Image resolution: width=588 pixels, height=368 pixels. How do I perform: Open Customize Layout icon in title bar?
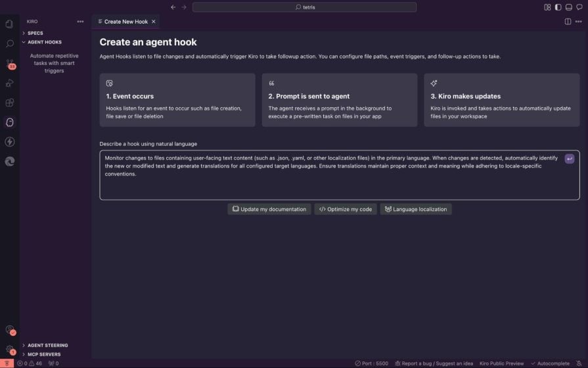[x=547, y=7]
